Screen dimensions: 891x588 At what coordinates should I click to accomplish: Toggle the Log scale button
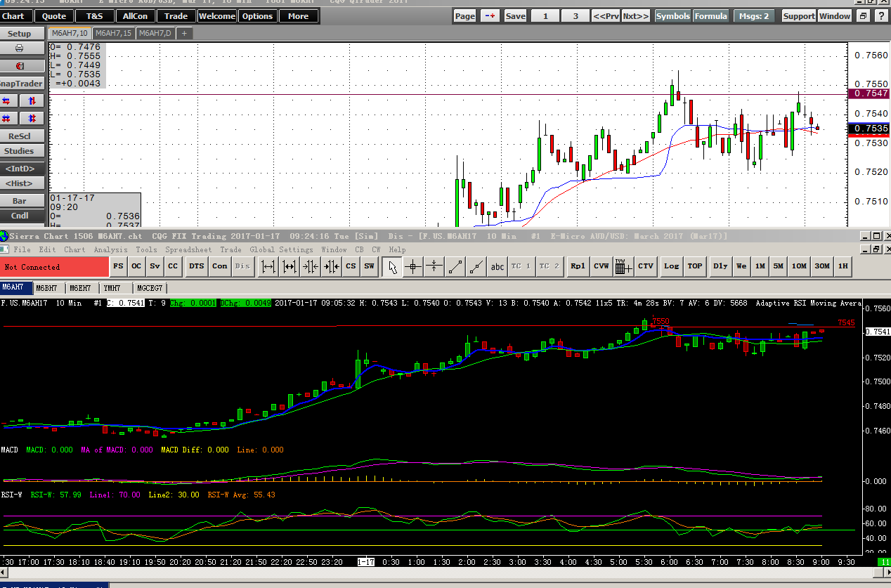[x=672, y=266]
